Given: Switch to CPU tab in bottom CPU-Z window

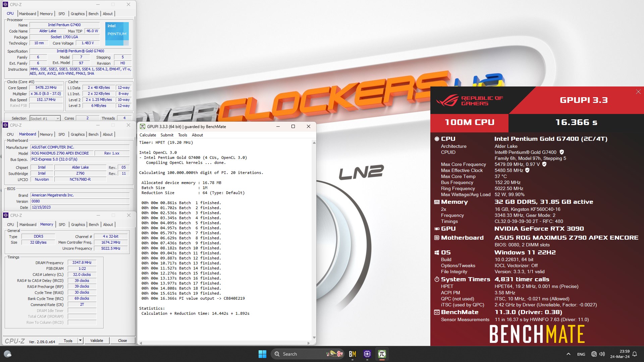Looking at the screenshot, I should pyautogui.click(x=11, y=225).
